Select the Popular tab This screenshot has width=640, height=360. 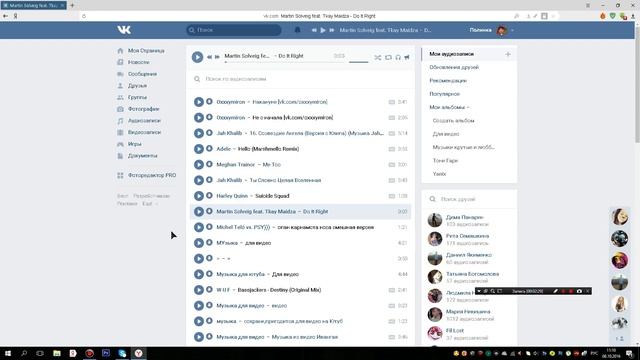444,94
